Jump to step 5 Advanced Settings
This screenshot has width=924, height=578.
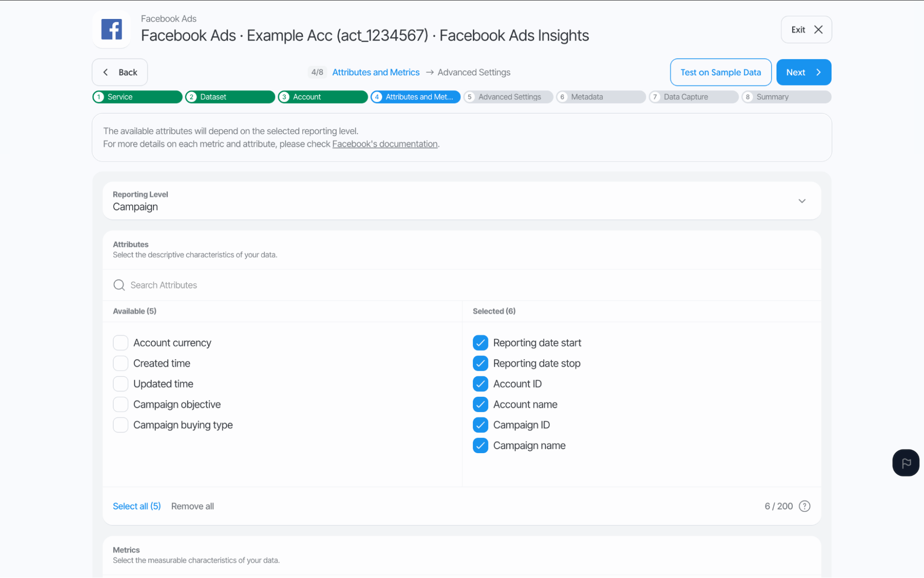tap(508, 97)
